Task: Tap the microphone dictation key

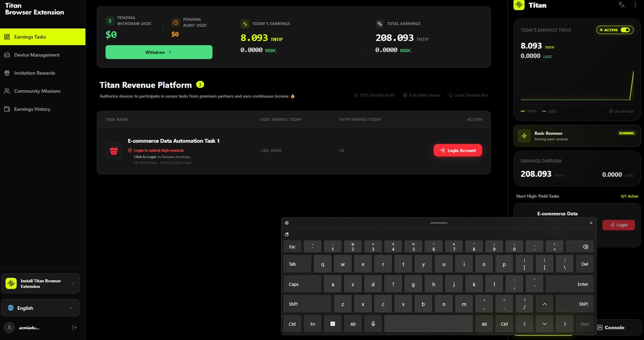Action: 373,324
